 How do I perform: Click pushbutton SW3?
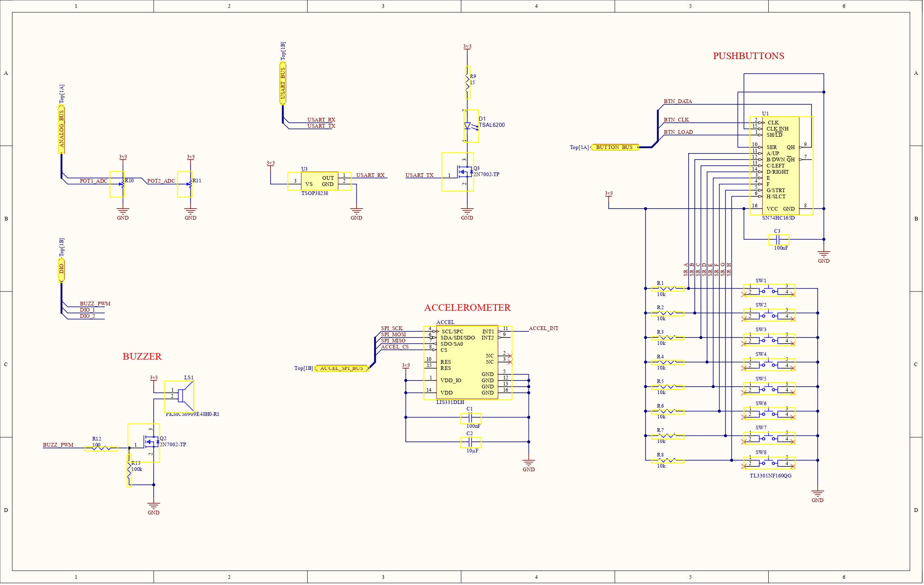pyautogui.click(x=769, y=340)
